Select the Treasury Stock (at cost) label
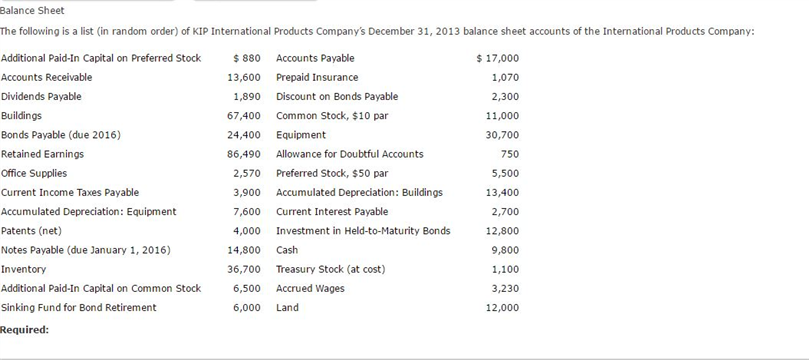This screenshot has width=809, height=360. (x=331, y=269)
